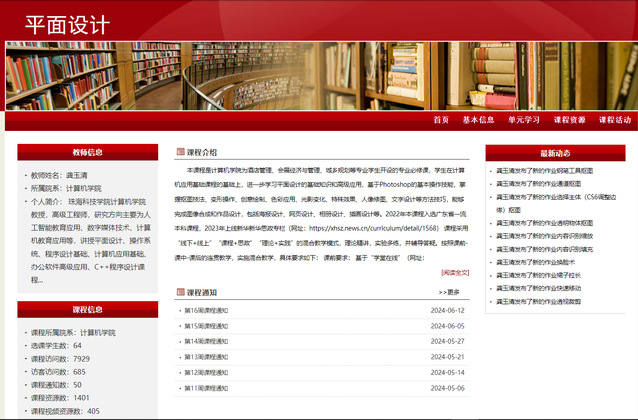Image resolution: width=638 pixels, height=420 pixels.
Task: Open the 换脸术 assignment update
Action: 535,262
